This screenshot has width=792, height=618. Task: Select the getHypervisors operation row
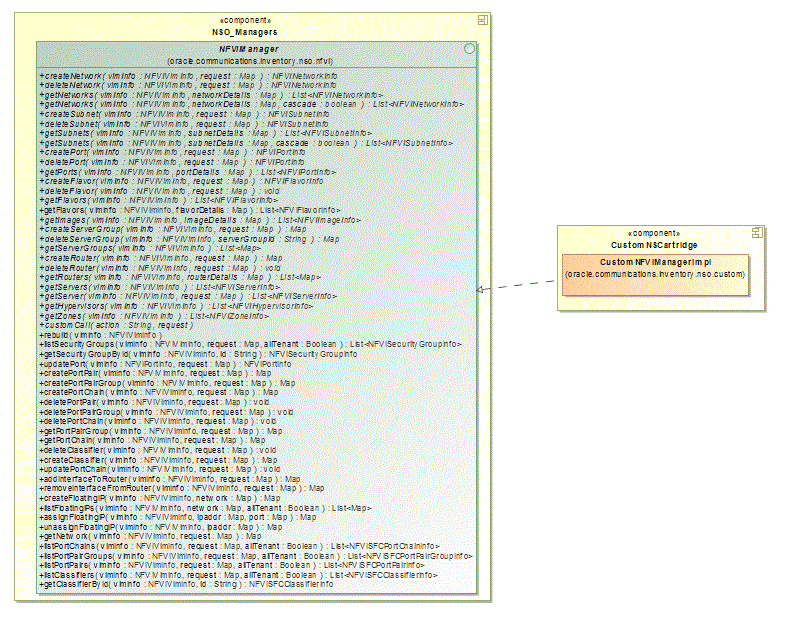point(176,306)
